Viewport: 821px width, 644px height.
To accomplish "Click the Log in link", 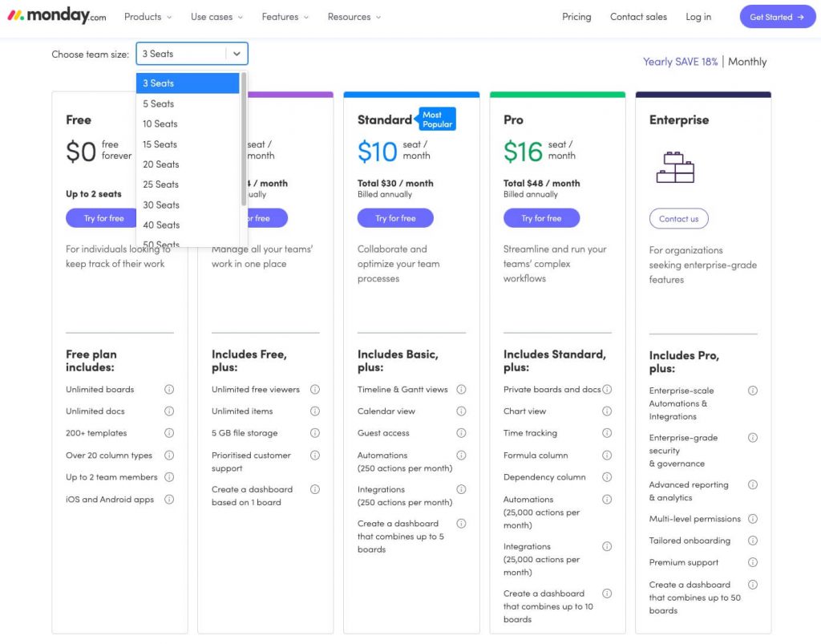I will point(698,17).
